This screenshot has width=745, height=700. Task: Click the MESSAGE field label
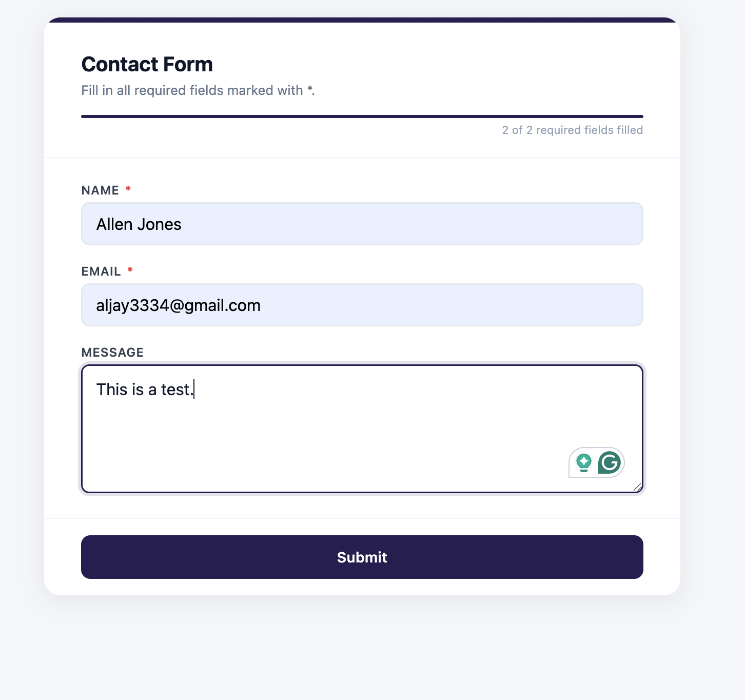(112, 353)
